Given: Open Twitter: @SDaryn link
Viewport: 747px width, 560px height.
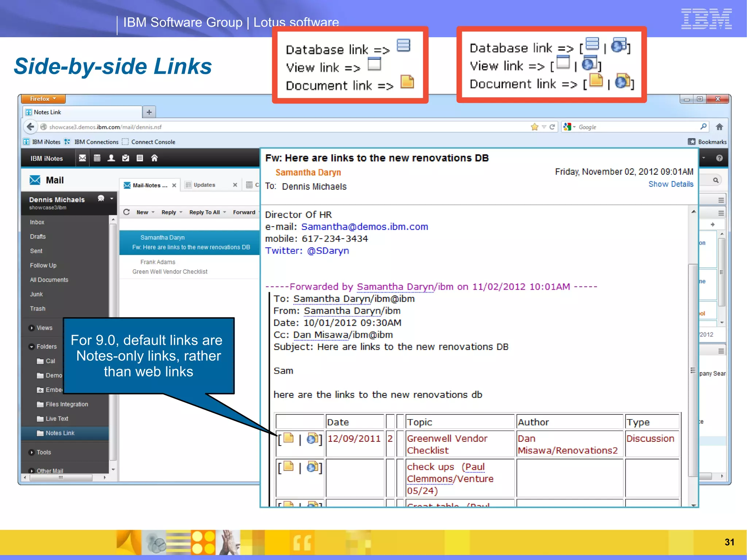Looking at the screenshot, I should [307, 251].
